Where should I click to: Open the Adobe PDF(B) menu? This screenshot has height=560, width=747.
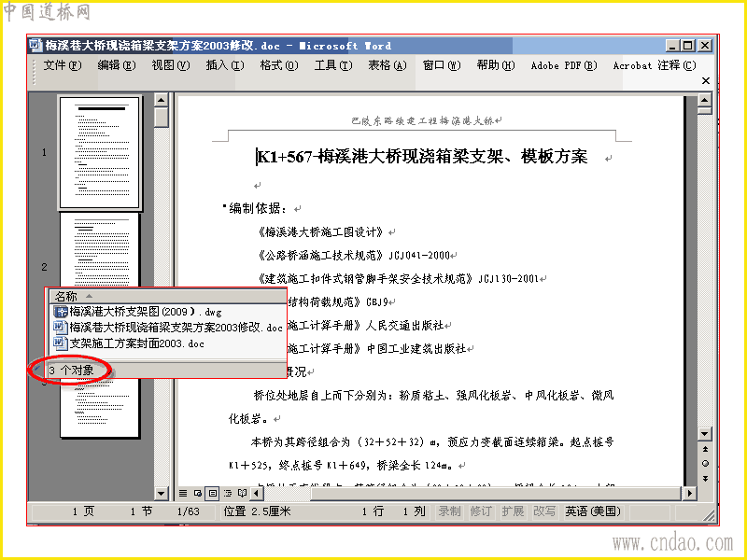point(564,65)
